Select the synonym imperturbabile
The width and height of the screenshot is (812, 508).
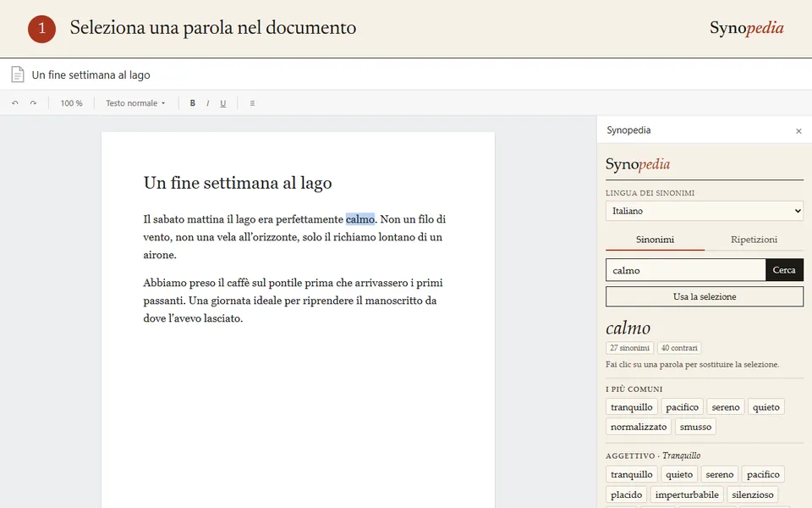click(x=687, y=494)
